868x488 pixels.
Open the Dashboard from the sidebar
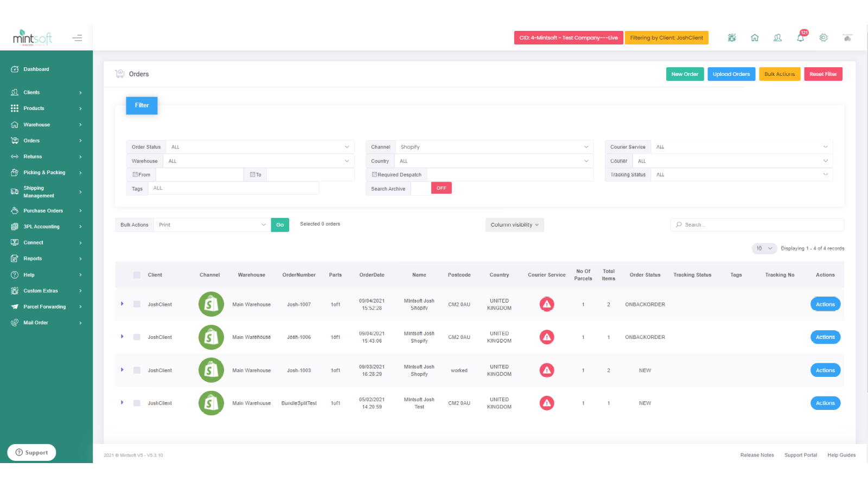tap(36, 69)
